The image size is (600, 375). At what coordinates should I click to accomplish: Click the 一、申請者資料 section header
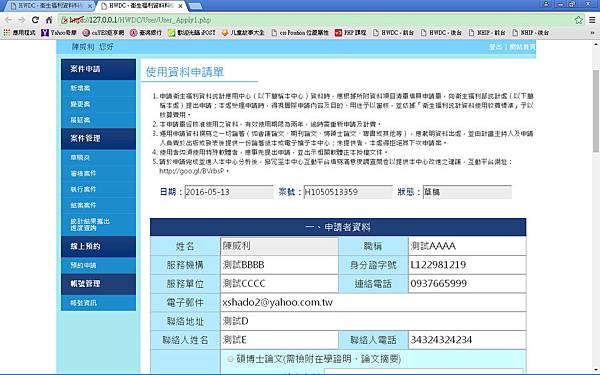click(338, 227)
